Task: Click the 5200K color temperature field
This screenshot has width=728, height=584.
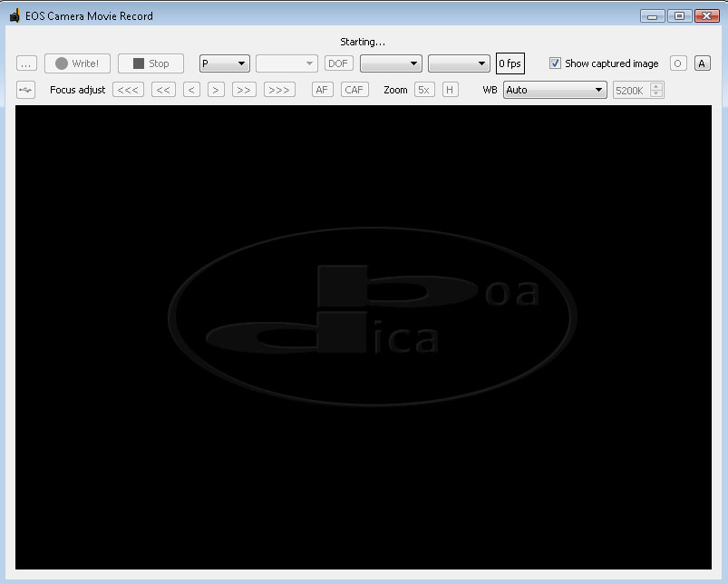Action: [x=631, y=91]
